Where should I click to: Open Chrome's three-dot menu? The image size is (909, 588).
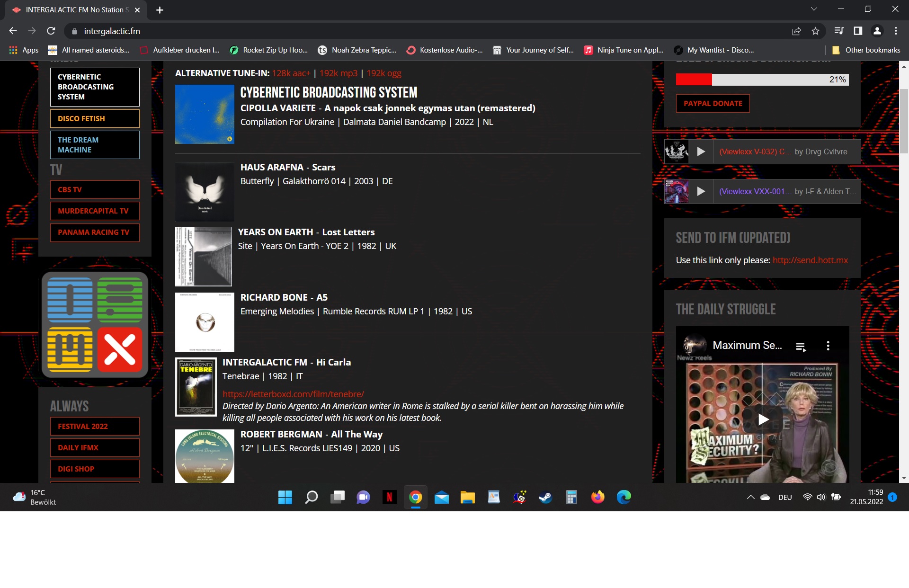point(896,31)
